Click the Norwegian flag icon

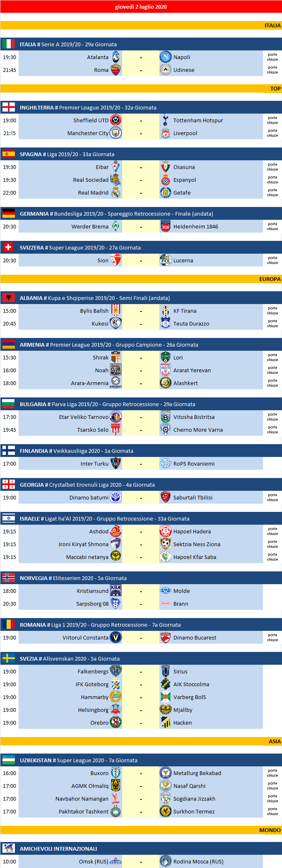tap(8, 578)
